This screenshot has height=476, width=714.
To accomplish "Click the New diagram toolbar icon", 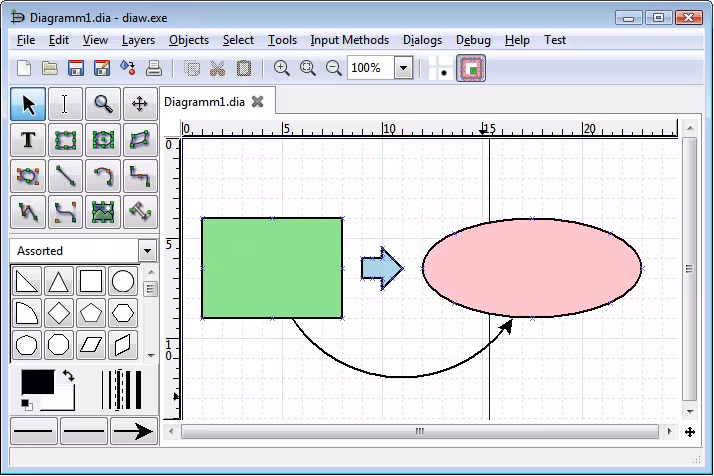I will [24, 68].
